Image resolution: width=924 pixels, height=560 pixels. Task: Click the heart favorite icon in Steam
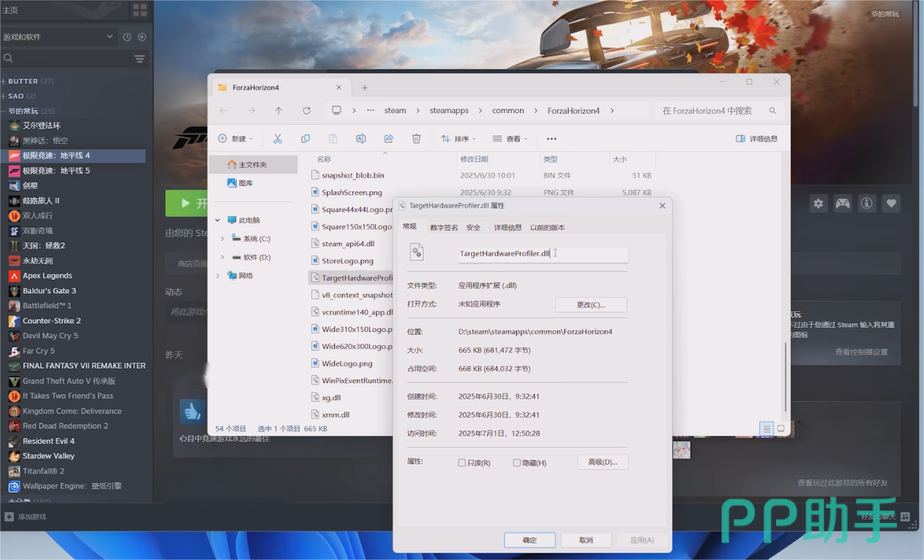coord(891,203)
